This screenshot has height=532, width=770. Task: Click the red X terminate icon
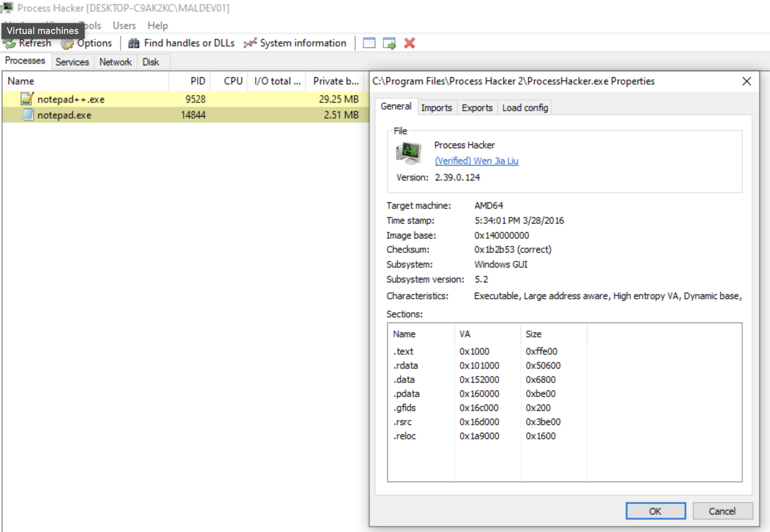pyautogui.click(x=409, y=43)
